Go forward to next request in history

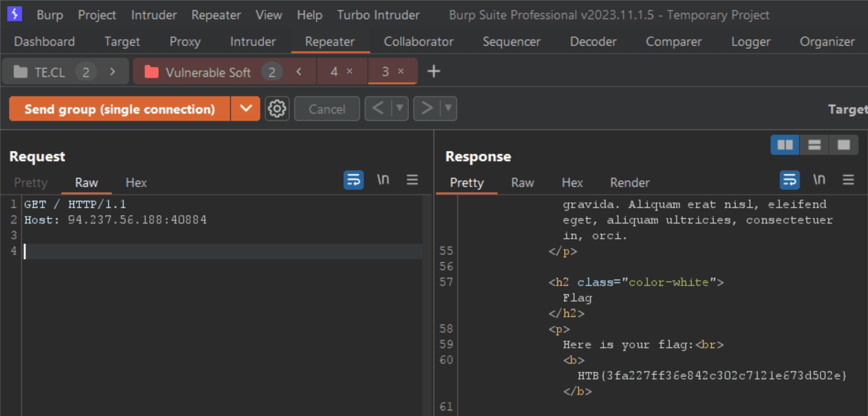pos(427,109)
